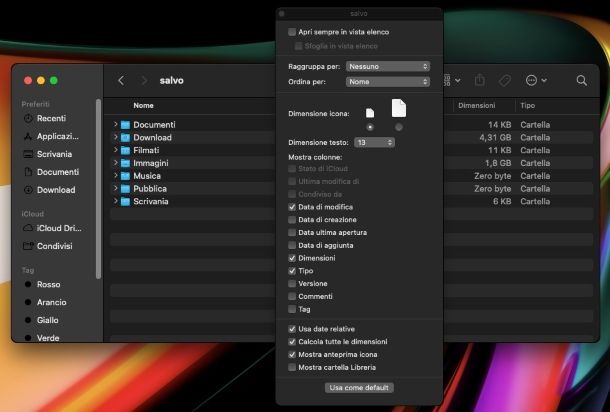Click the search magnifier icon
The height and width of the screenshot is (412, 610).
pyautogui.click(x=582, y=80)
